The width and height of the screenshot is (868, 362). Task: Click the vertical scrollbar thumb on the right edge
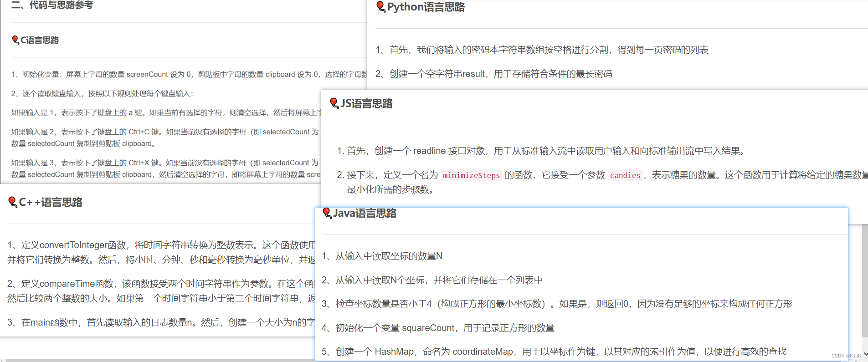(865, 280)
